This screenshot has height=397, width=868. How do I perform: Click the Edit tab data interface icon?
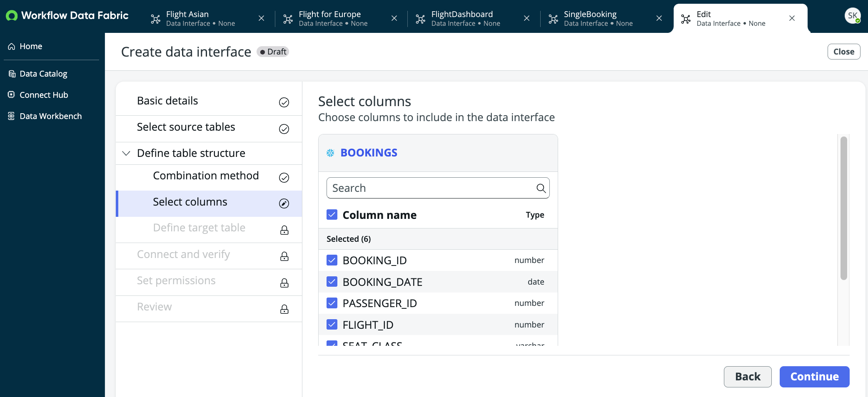[x=686, y=19]
